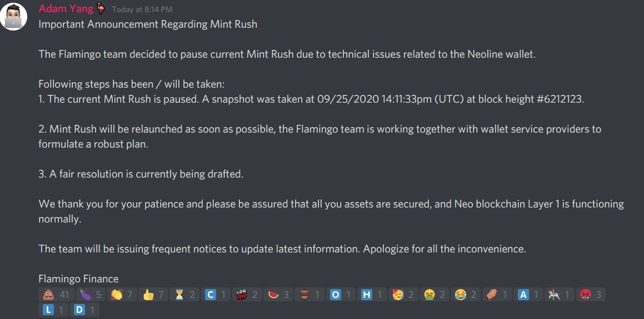Toggle the letter A reaction
This screenshot has width=644, height=319.
point(528,295)
